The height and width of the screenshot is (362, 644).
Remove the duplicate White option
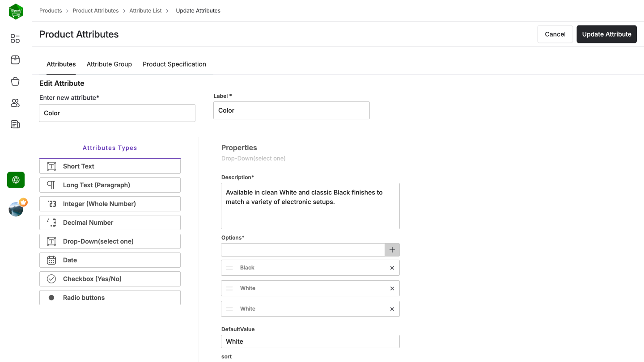tap(392, 309)
